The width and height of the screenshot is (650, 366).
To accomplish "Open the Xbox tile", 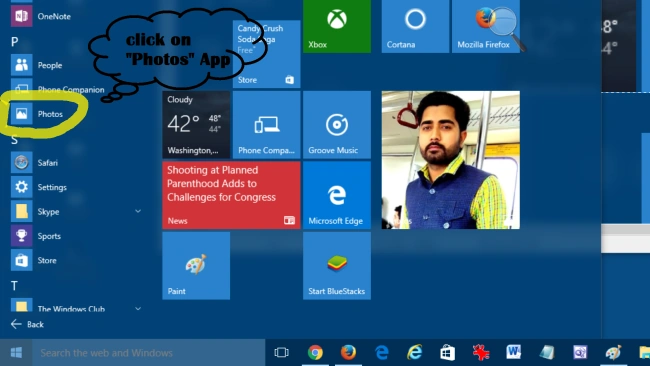I will point(337,26).
